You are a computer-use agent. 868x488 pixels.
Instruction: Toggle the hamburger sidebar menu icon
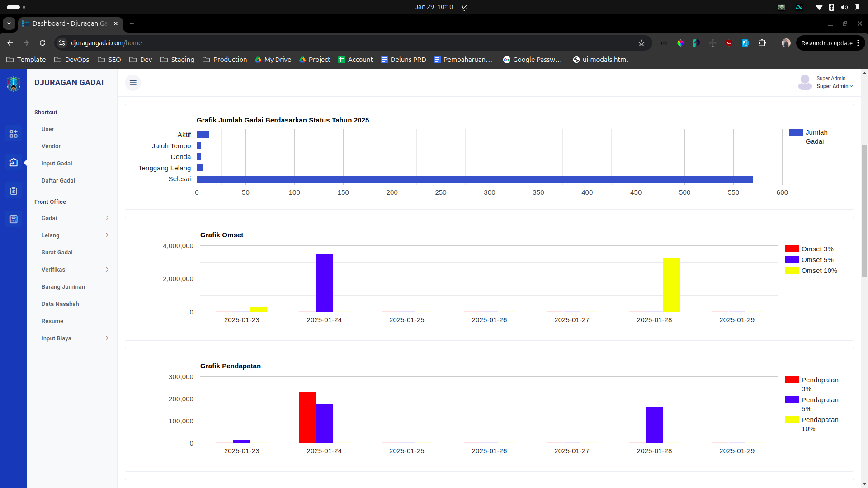[133, 83]
